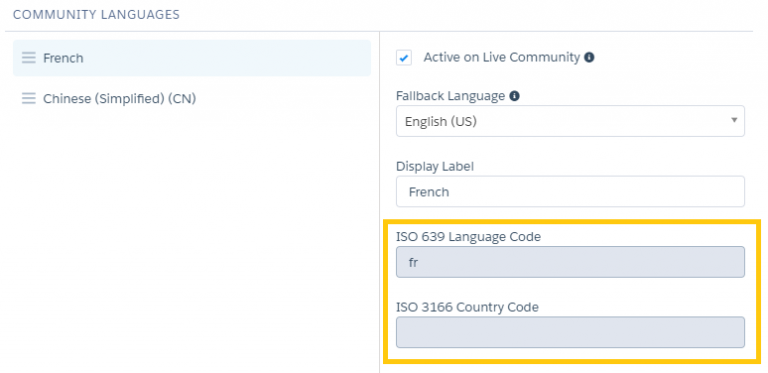
Task: Toggle the Active on Live Community checkbox
Action: tap(404, 58)
